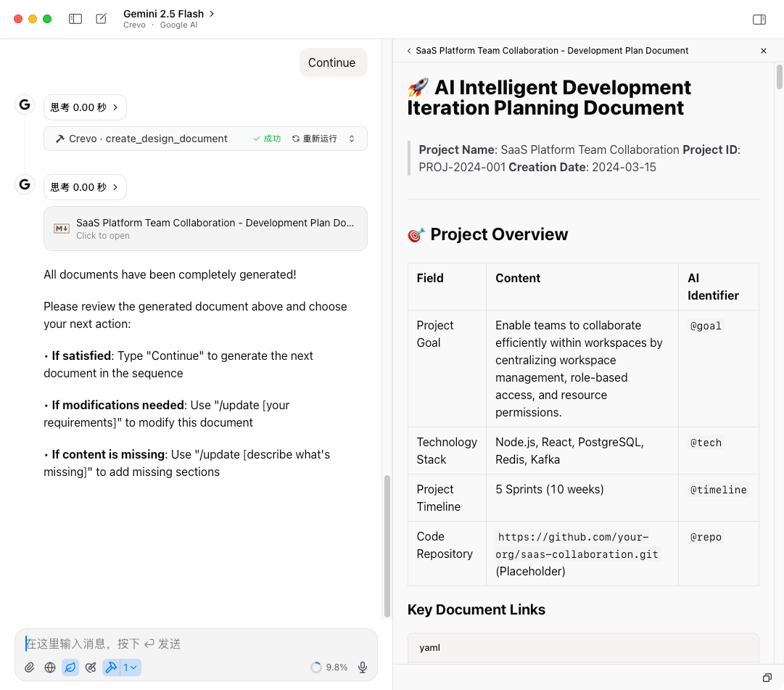The image size is (784, 690).
Task: Toggle the left sidebar panel icon
Action: 75,19
